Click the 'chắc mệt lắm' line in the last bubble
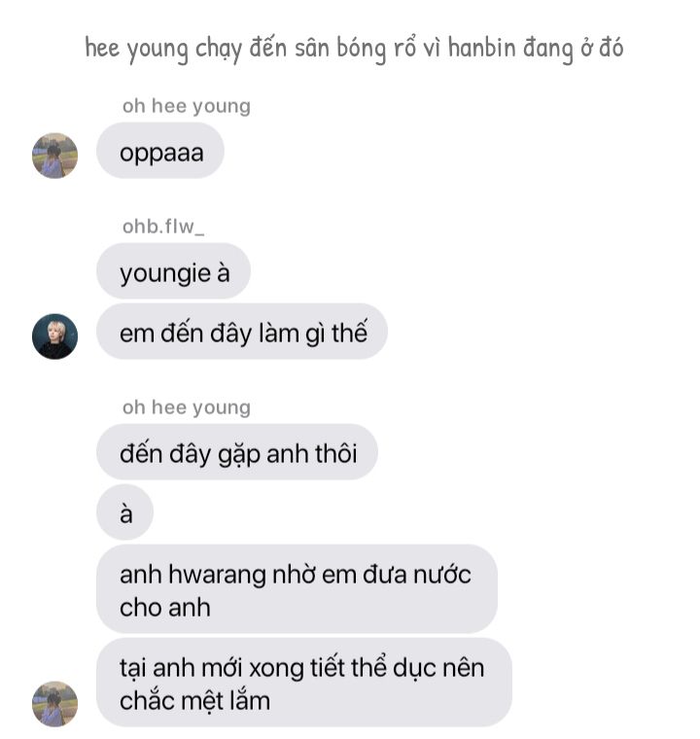The width and height of the screenshot is (700, 739). click(194, 701)
